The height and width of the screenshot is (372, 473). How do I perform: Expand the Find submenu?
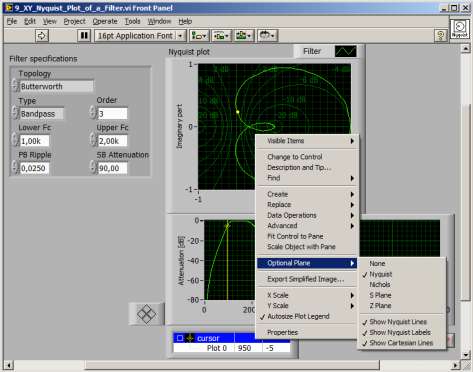(307, 178)
